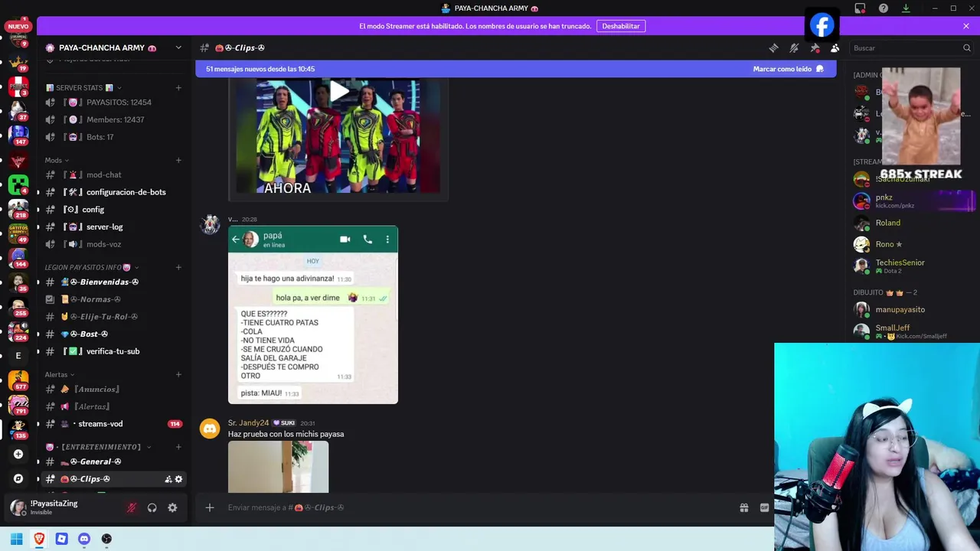Open the Help question mark icon

tap(884, 8)
